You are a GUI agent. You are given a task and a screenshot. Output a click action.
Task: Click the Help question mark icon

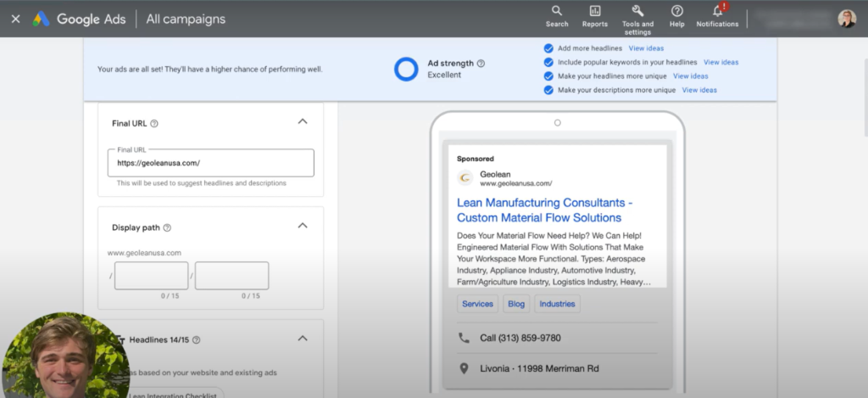coord(676,11)
